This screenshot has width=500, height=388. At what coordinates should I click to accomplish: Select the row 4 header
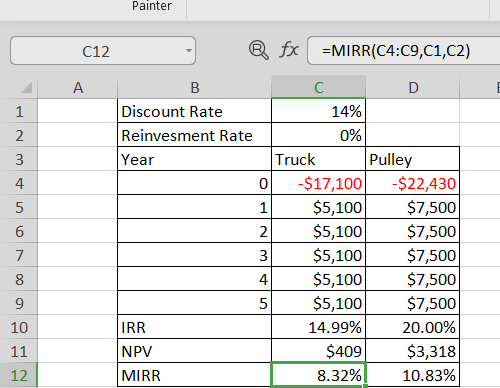coord(19,183)
